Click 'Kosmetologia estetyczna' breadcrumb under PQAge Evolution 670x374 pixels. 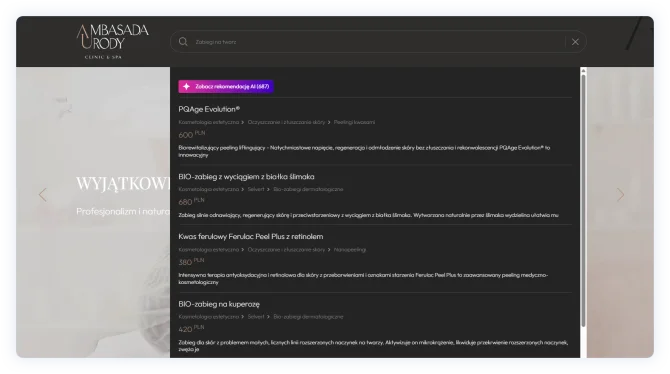pyautogui.click(x=209, y=122)
